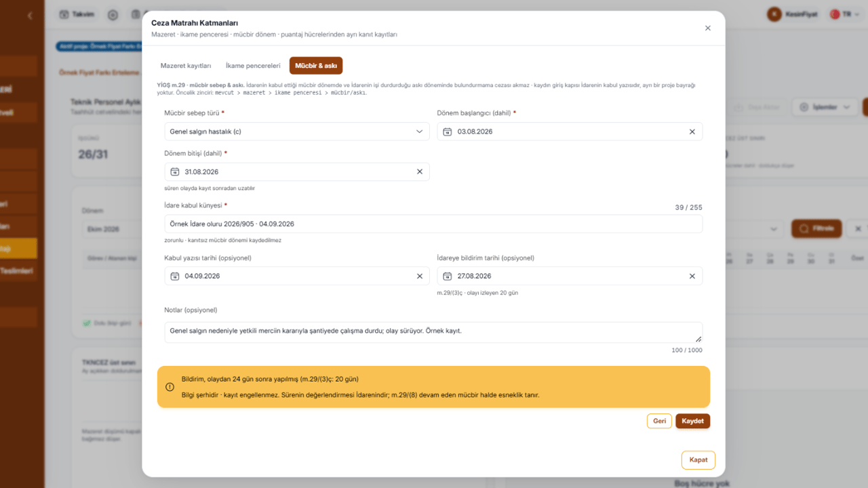Open calendar picker for Dönem başlangıcı
The width and height of the screenshot is (868, 488).
(447, 131)
